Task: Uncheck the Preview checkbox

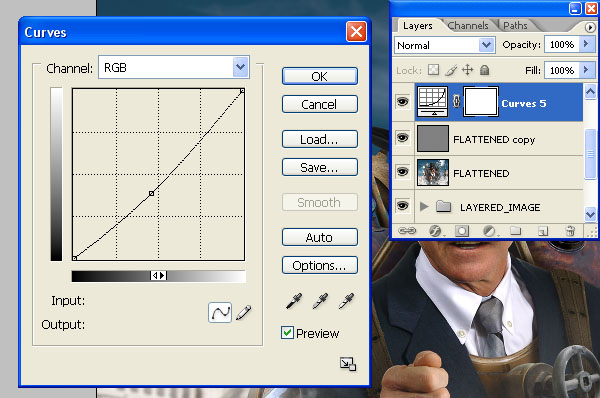Action: 287,333
